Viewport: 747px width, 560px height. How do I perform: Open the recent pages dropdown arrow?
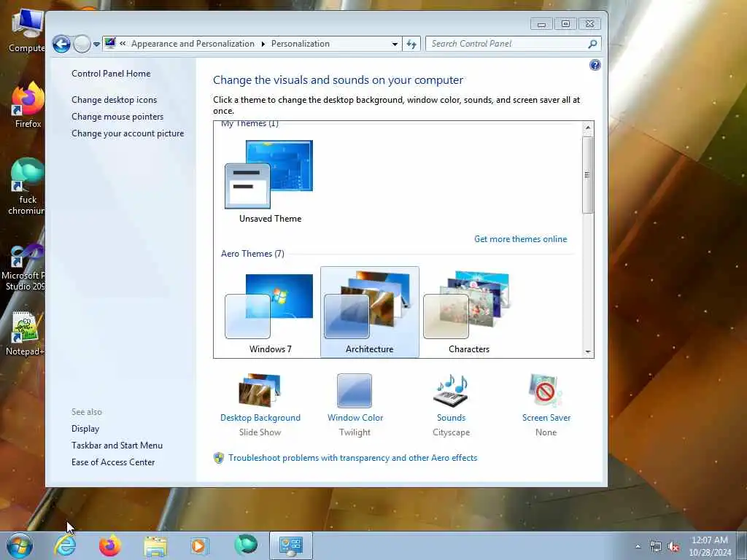(x=96, y=44)
